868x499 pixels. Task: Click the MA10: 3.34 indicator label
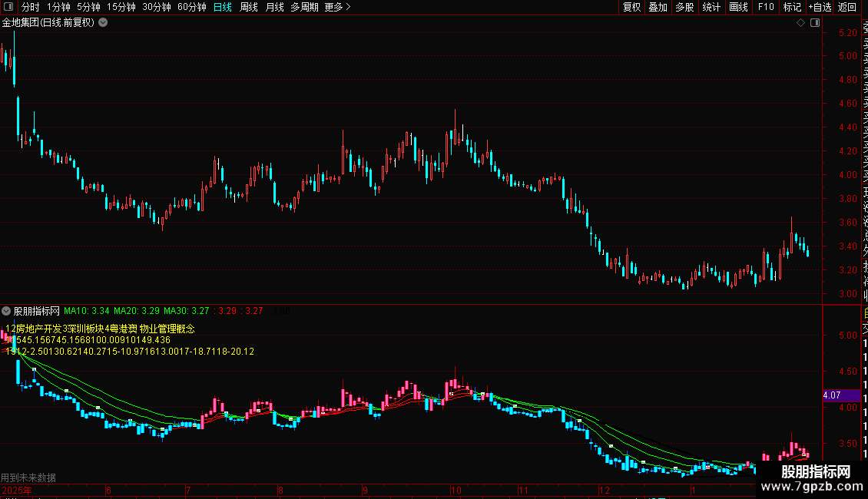click(86, 311)
